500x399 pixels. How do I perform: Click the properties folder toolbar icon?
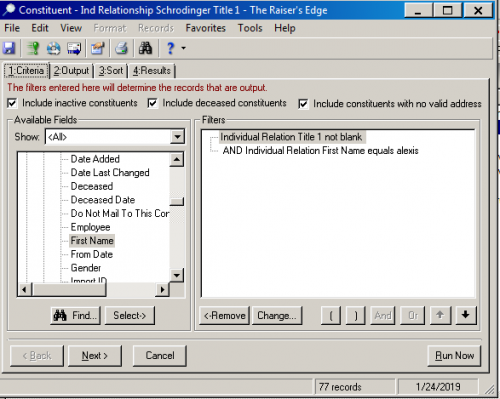pos(98,48)
